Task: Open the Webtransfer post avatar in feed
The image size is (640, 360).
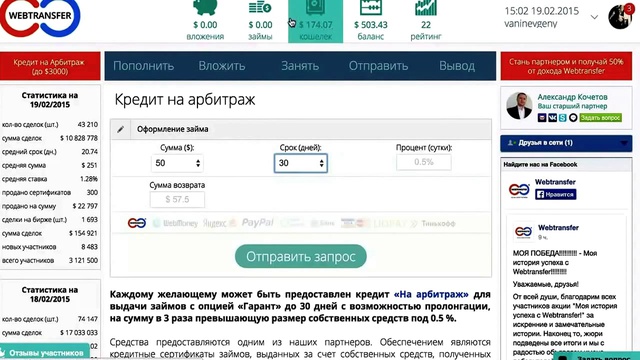Action: [x=523, y=232]
